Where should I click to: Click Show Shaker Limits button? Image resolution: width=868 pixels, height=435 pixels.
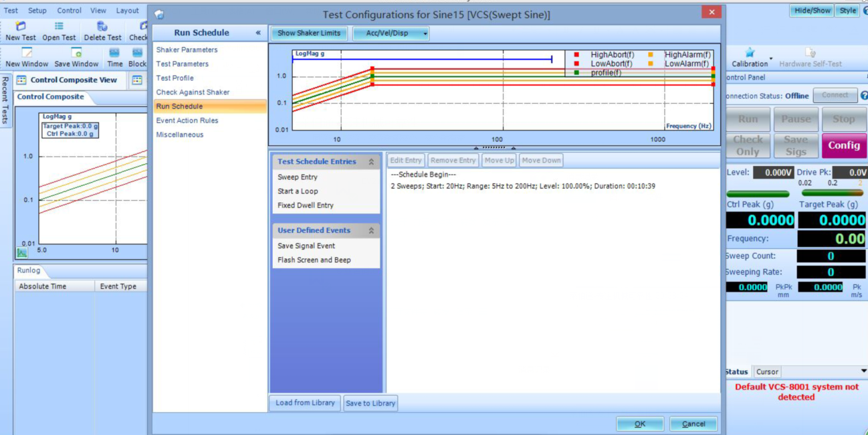[309, 33]
